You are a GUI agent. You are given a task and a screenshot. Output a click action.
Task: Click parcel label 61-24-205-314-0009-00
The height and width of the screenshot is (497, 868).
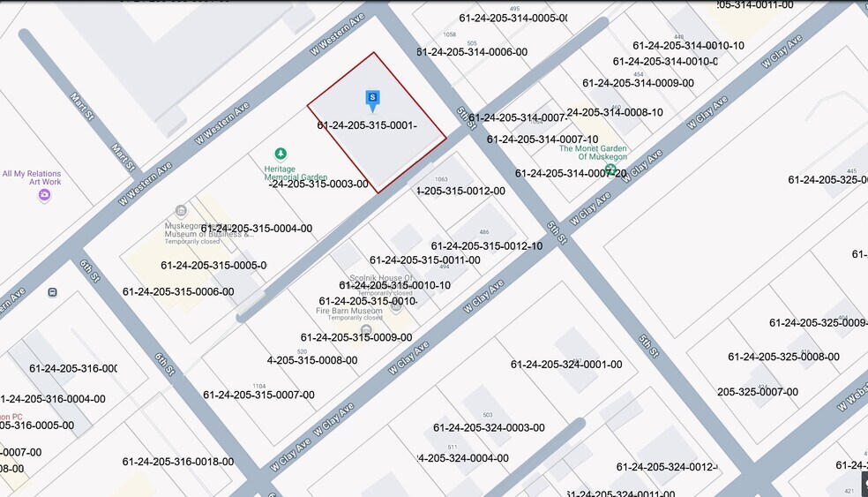click(x=638, y=83)
